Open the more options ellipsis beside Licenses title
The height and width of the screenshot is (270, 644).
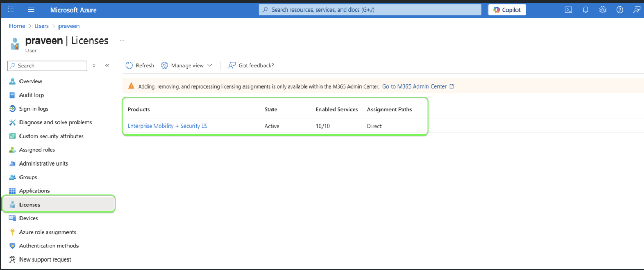pos(122,40)
